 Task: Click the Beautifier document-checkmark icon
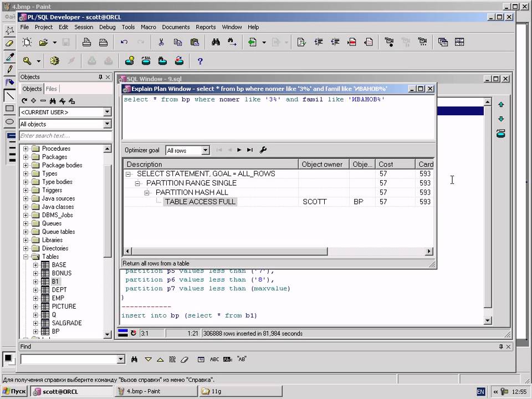point(301,42)
